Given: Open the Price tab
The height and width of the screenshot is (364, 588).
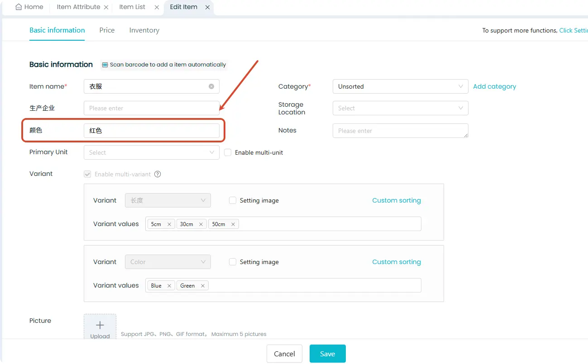Looking at the screenshot, I should click(x=107, y=30).
